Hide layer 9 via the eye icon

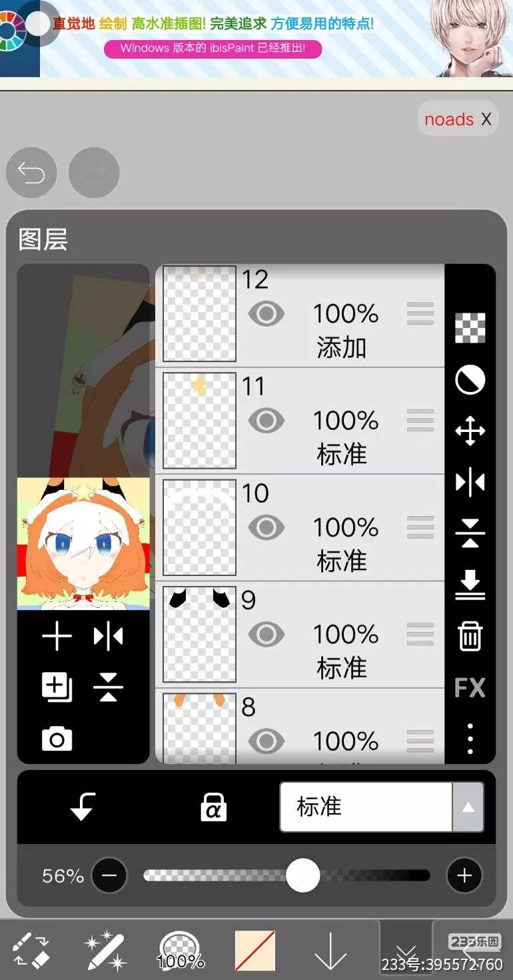[x=266, y=634]
